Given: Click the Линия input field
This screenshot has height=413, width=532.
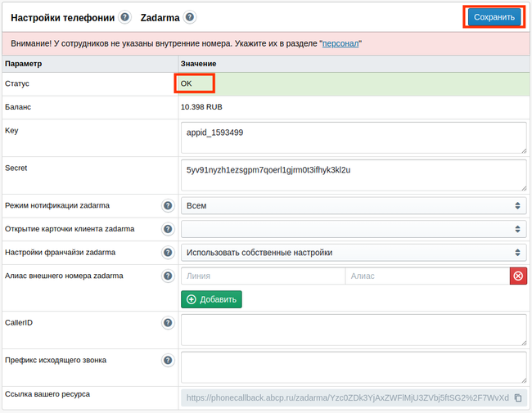Looking at the screenshot, I should click(x=264, y=276).
